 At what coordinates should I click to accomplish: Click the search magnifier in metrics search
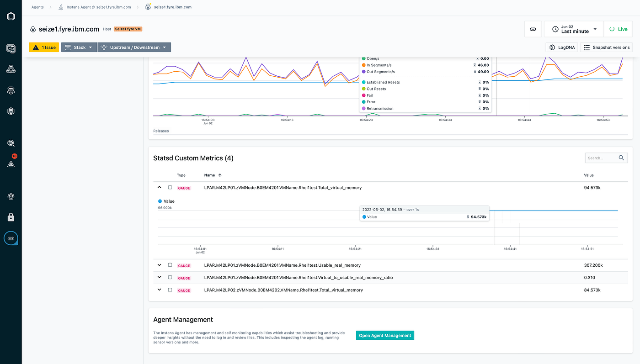click(x=621, y=158)
